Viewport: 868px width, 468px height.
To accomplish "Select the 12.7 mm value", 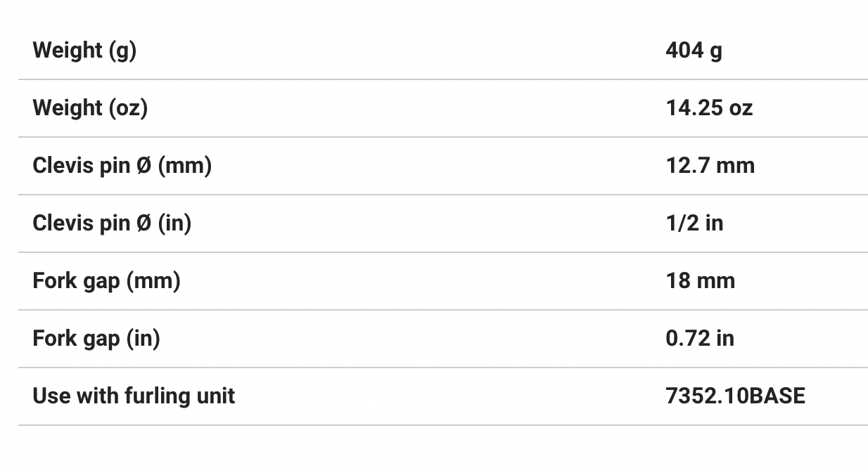I will coord(710,166).
